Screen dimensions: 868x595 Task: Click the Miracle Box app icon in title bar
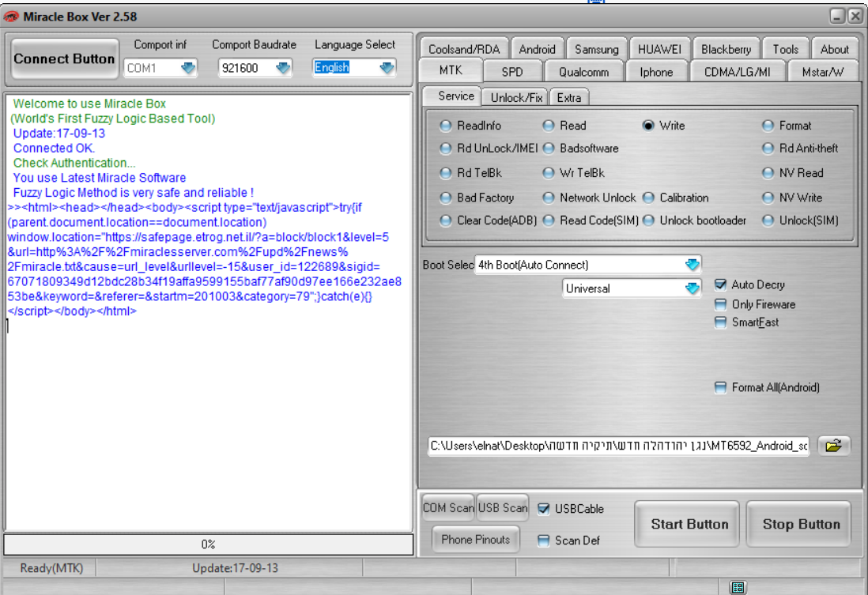[x=10, y=17]
